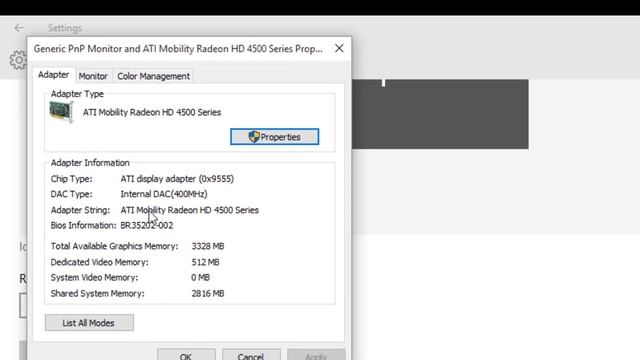
Task: Click Bios Information value 'BR35202-002'
Action: pos(147,225)
